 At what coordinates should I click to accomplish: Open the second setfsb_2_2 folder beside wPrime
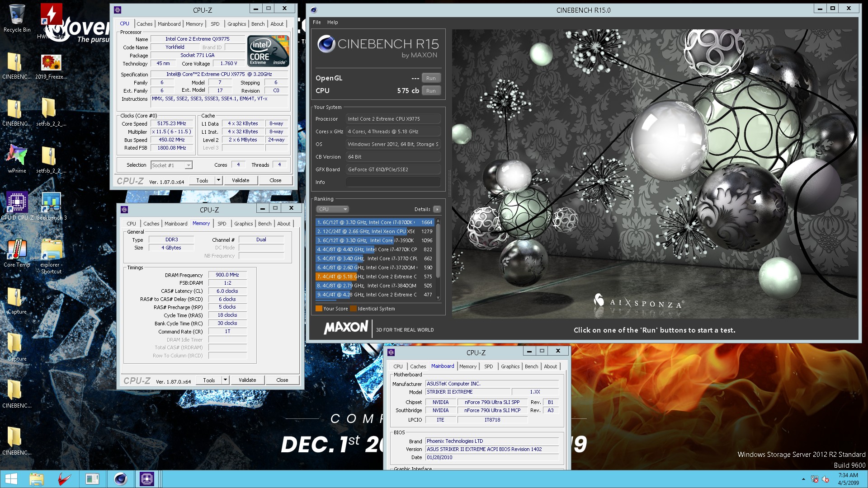(51, 159)
